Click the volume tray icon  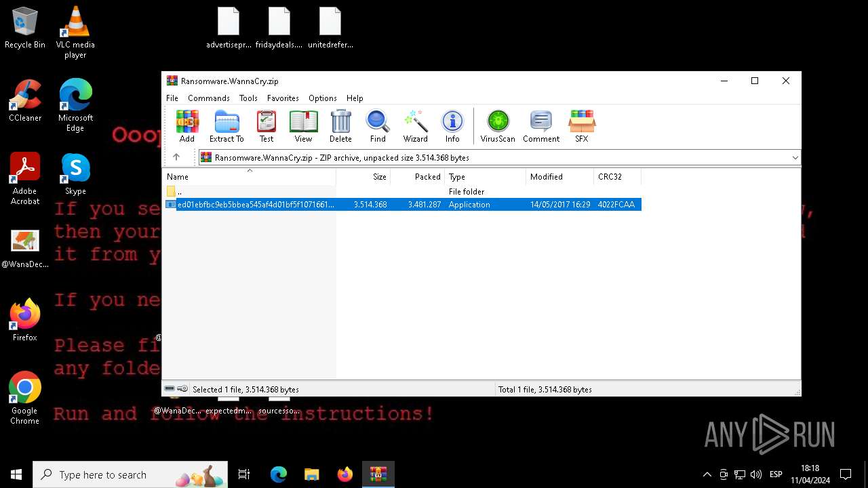click(x=756, y=474)
